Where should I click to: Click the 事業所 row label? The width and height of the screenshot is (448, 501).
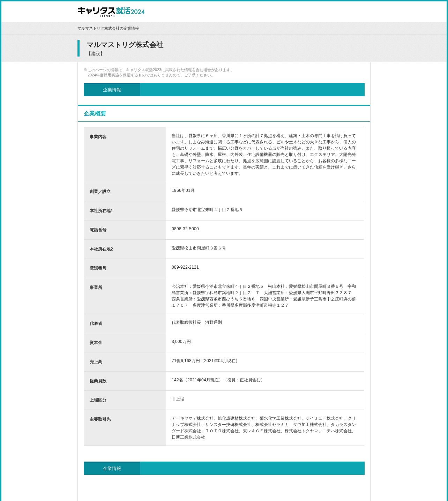pos(96,287)
